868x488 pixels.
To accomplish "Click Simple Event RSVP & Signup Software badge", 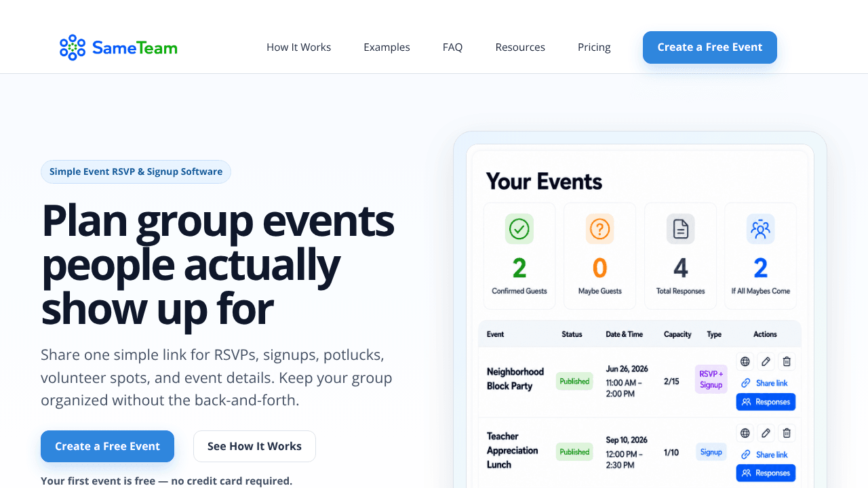I will [136, 171].
